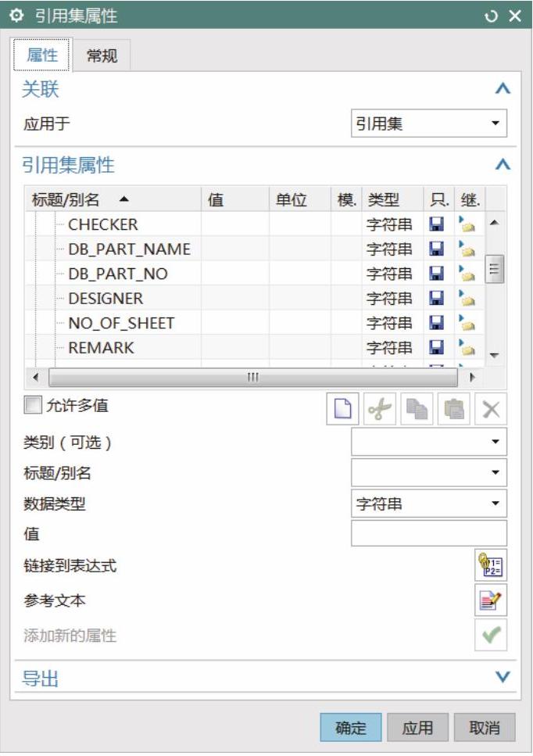
Task: Click the copy attribute icon
Action: (417, 410)
